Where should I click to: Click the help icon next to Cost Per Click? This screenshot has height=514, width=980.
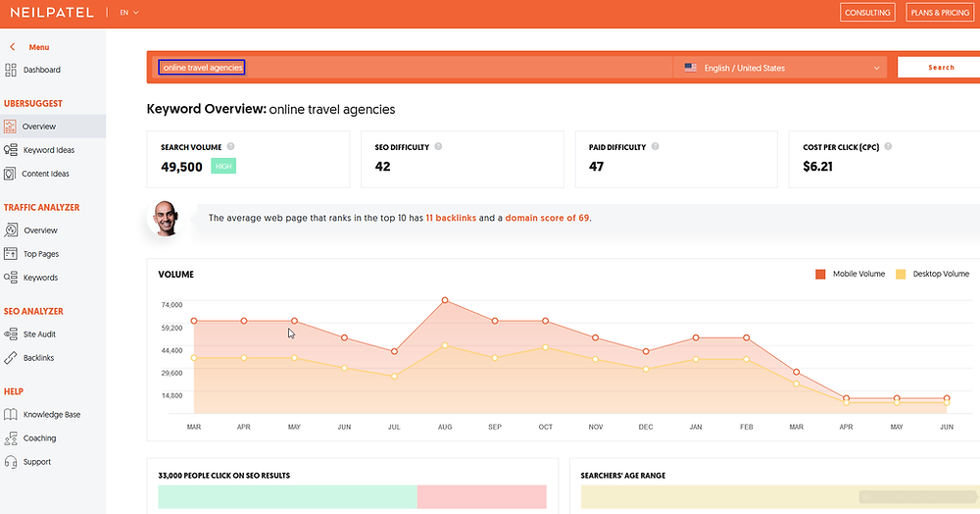[888, 146]
